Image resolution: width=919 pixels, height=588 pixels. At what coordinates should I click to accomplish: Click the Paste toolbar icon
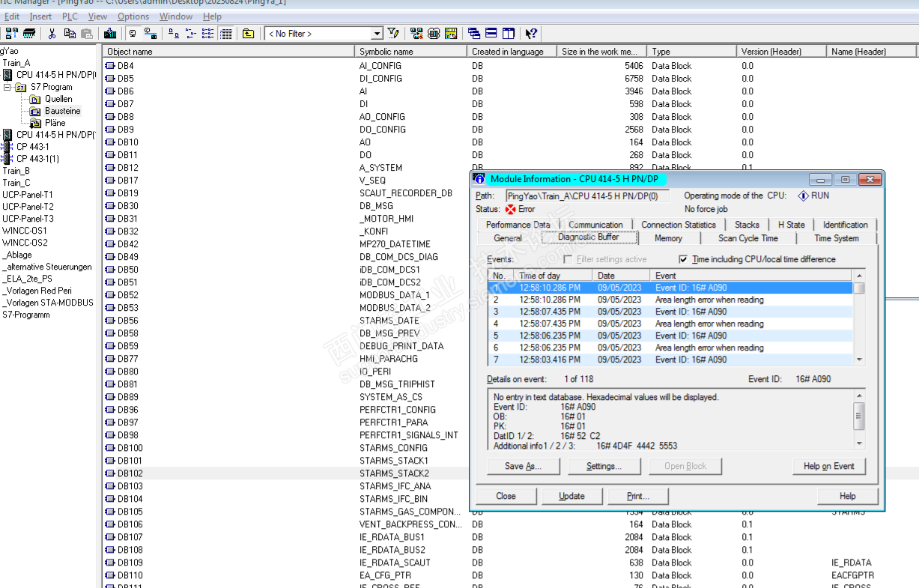click(87, 34)
